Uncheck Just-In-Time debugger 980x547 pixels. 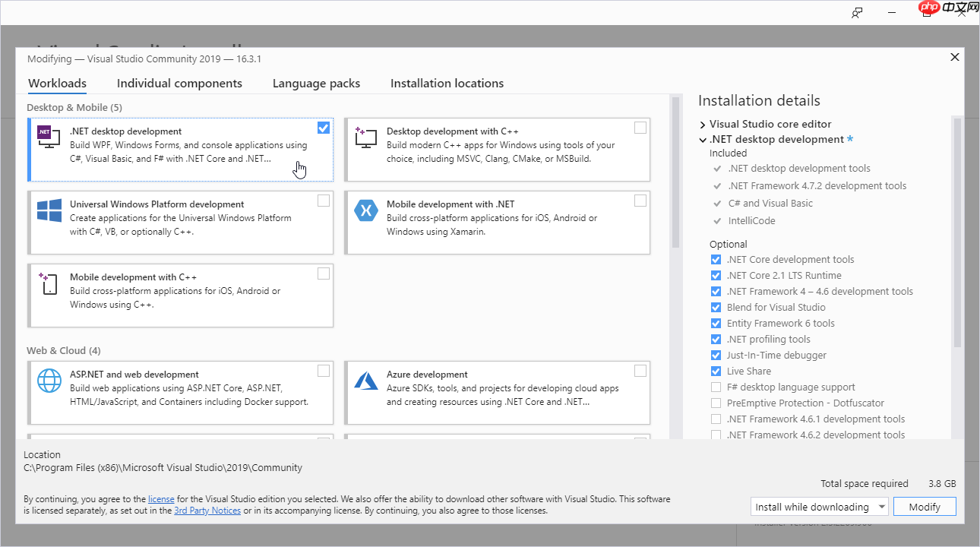pos(716,356)
